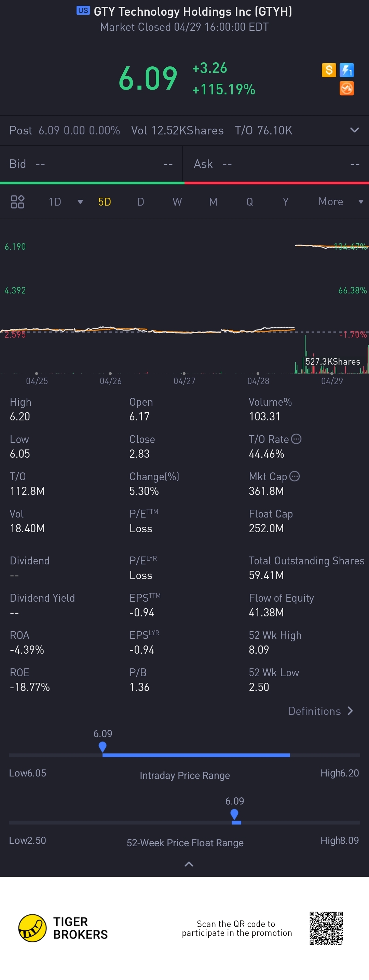Screen dimensions: 369x980
Task: Tap Total Outstanding Shares value 59.41M
Action: coord(266,575)
